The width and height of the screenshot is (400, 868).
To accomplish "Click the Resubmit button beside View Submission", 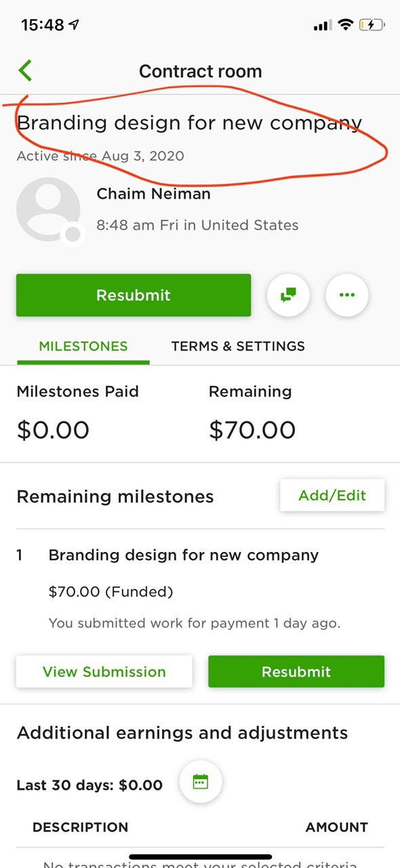I will click(x=296, y=671).
